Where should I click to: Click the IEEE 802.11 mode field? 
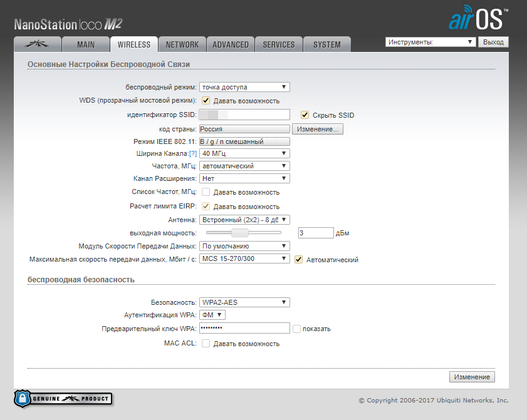click(x=244, y=141)
